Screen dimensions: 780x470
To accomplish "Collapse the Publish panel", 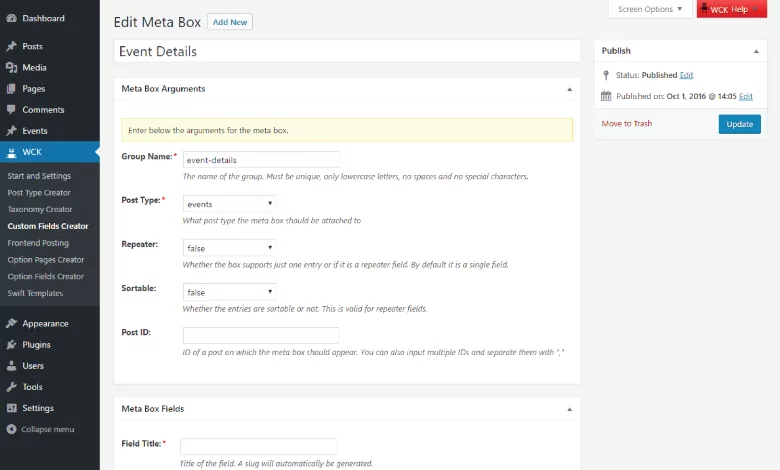I will (756, 51).
